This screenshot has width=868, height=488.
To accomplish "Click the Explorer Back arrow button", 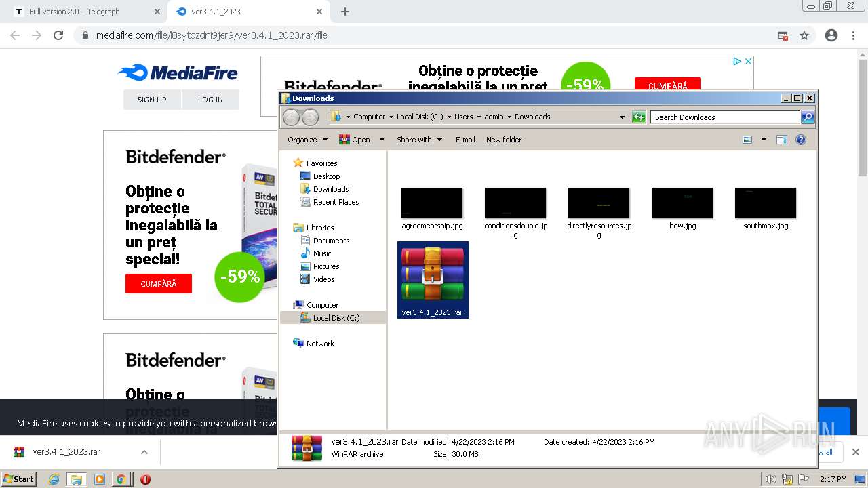I will (x=292, y=117).
